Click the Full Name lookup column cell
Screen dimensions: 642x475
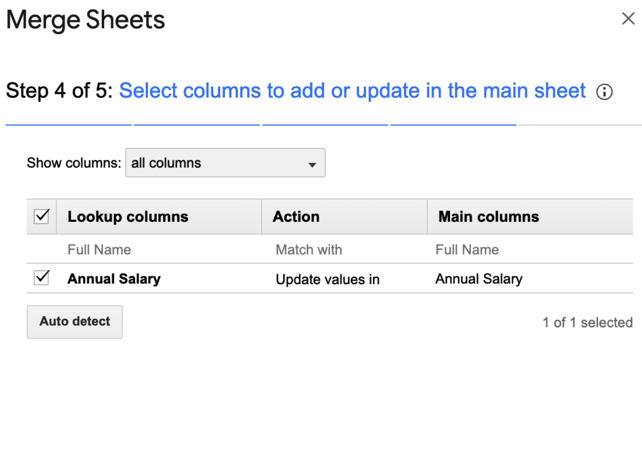pyautogui.click(x=99, y=249)
